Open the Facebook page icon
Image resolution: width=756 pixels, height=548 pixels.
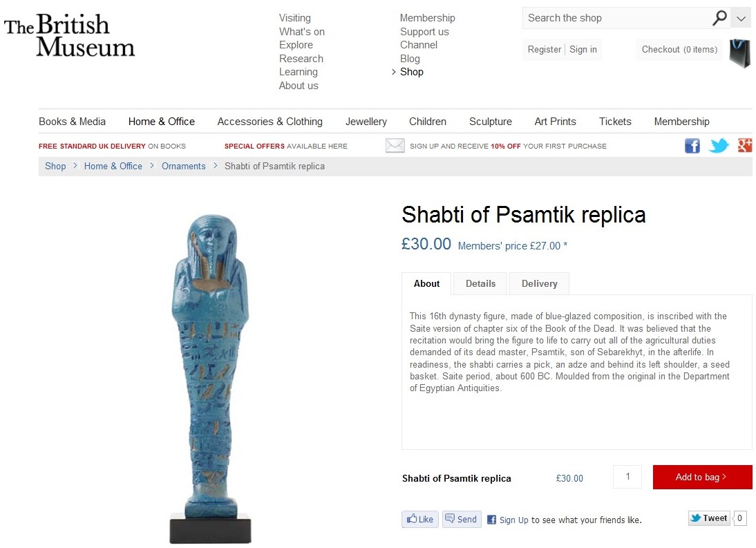[x=692, y=146]
